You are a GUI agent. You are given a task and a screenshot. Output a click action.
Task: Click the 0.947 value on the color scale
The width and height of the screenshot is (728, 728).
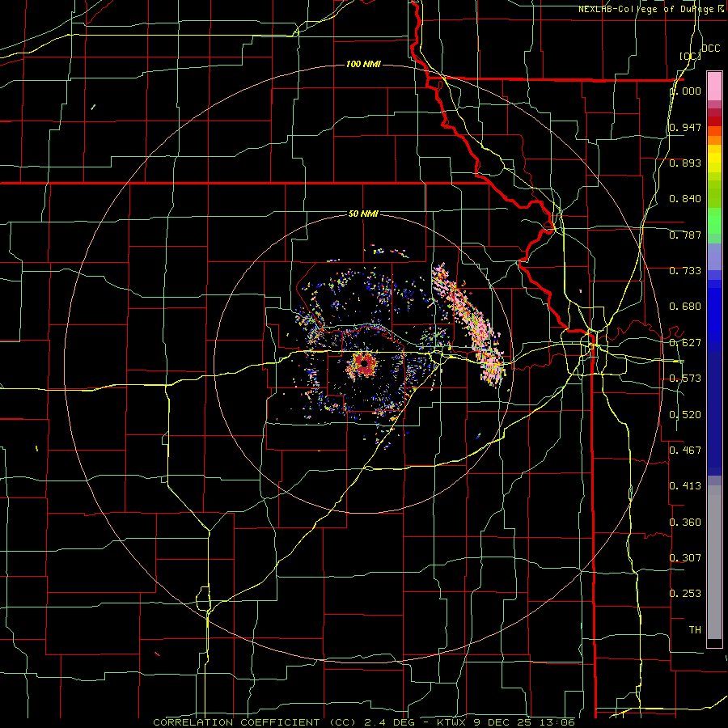685,127
